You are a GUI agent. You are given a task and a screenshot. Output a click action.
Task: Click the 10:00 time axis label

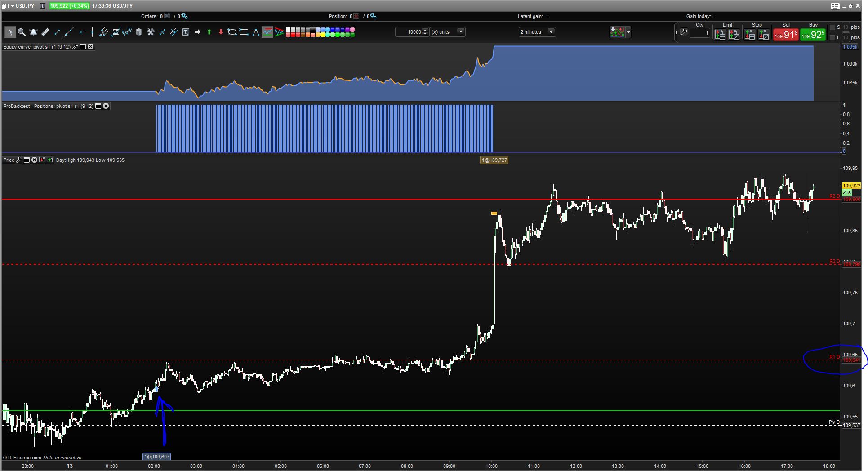[x=491, y=466]
